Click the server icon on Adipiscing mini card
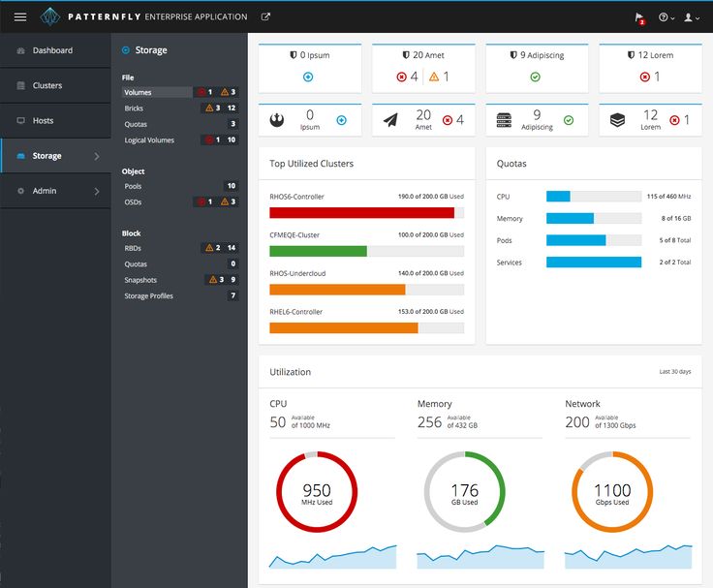This screenshot has width=713, height=588. tap(504, 120)
